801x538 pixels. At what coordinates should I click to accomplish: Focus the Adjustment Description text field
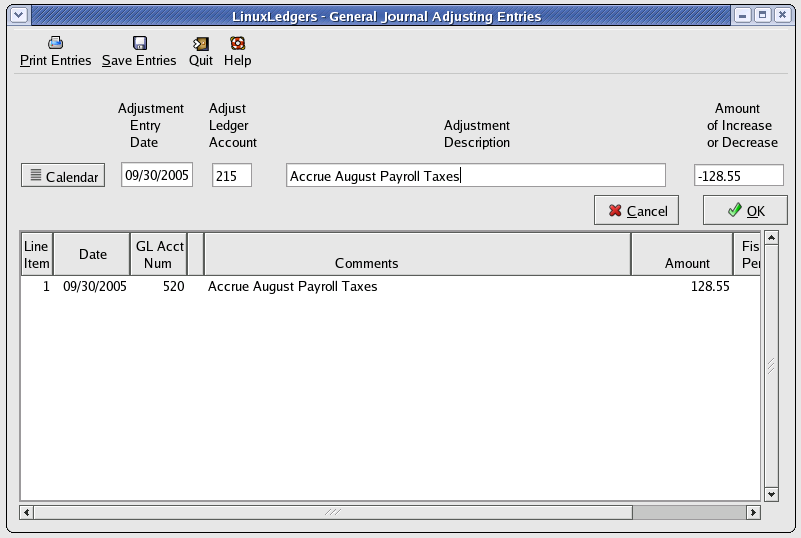tap(475, 176)
